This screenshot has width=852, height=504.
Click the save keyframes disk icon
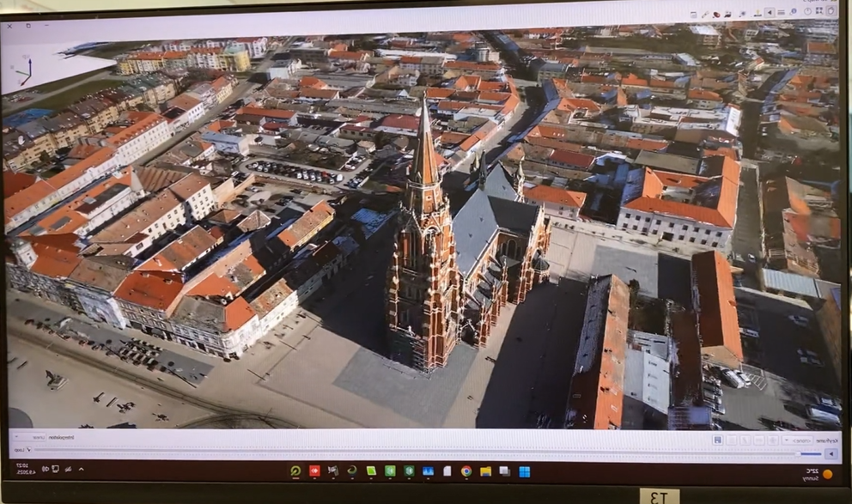(717, 440)
